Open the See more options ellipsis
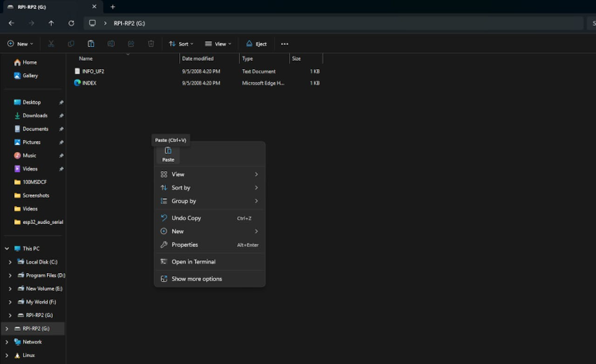 tap(284, 44)
